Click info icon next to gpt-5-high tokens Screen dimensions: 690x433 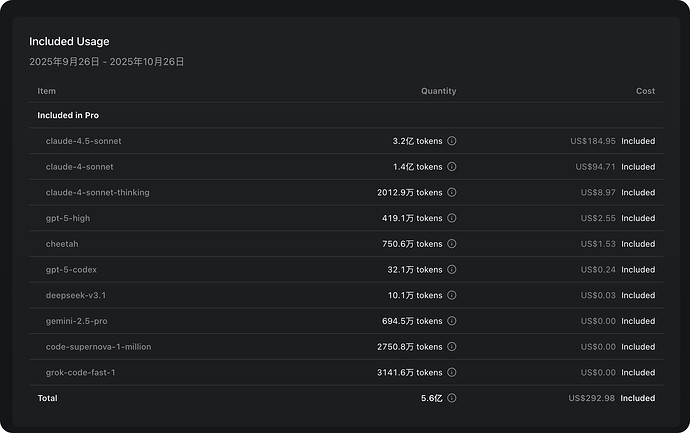[x=451, y=218]
